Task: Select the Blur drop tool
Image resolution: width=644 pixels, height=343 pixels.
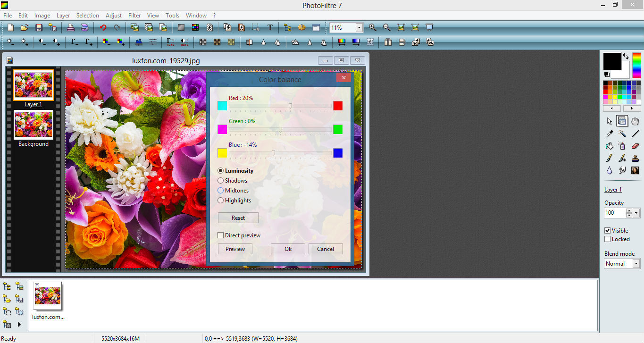Action: 609,171
